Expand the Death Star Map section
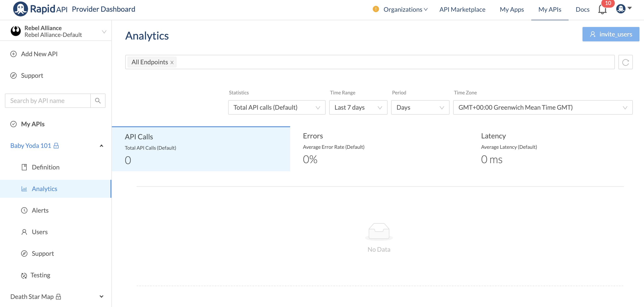Image resolution: width=644 pixels, height=307 pixels. tap(101, 297)
